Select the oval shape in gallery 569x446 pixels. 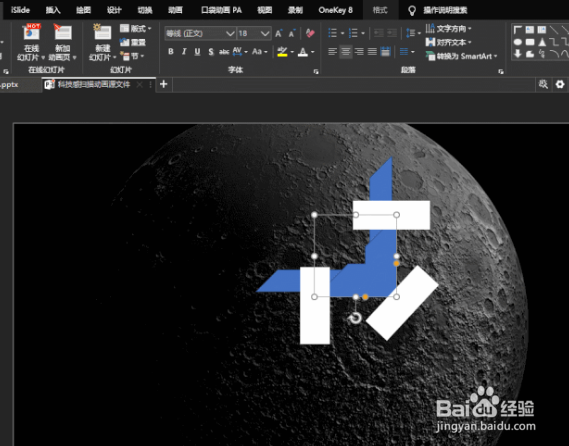(x=518, y=42)
